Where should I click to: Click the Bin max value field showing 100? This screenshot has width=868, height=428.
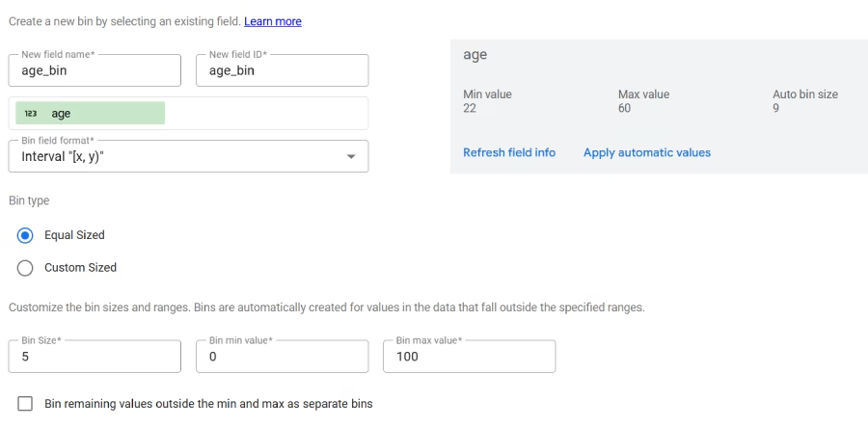(469, 357)
